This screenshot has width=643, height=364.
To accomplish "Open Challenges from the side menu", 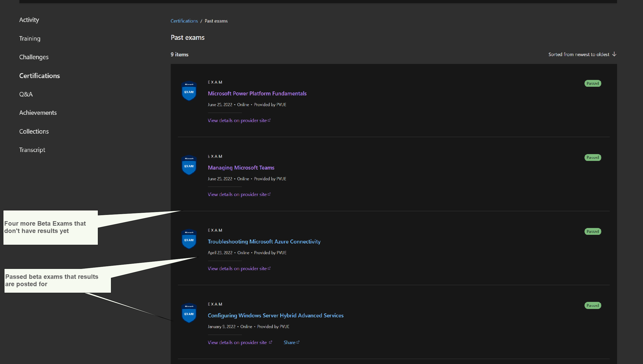I will click(x=34, y=57).
